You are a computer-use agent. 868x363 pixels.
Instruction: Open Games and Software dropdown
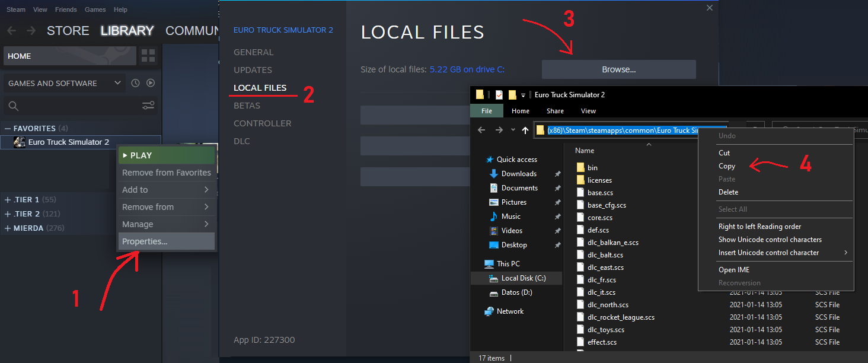click(64, 83)
